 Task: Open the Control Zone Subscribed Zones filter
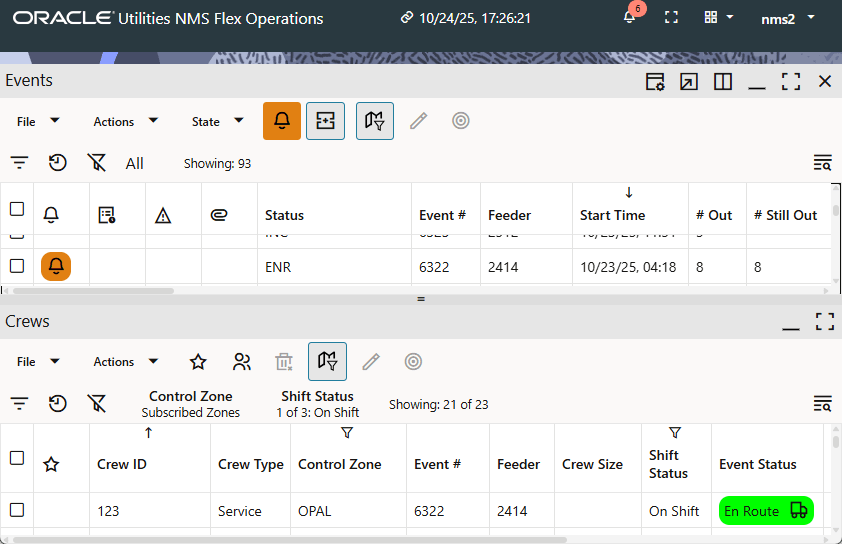(191, 404)
